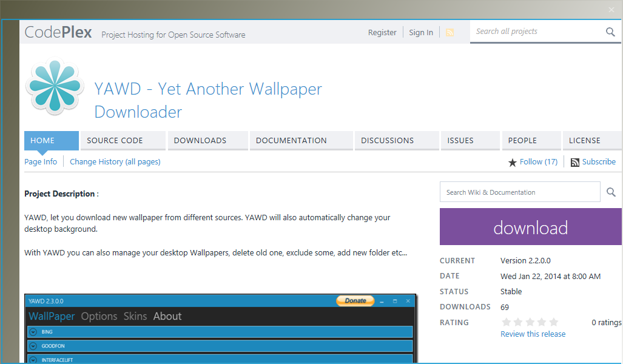Select the ISSUES tab
Screen dimensions: 623x364
pos(470,141)
